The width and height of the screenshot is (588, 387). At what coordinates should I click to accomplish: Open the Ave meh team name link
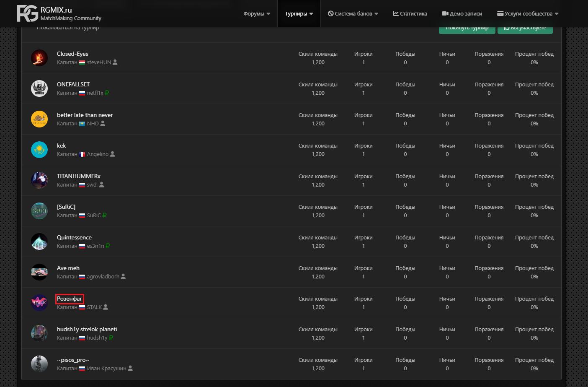pos(68,268)
